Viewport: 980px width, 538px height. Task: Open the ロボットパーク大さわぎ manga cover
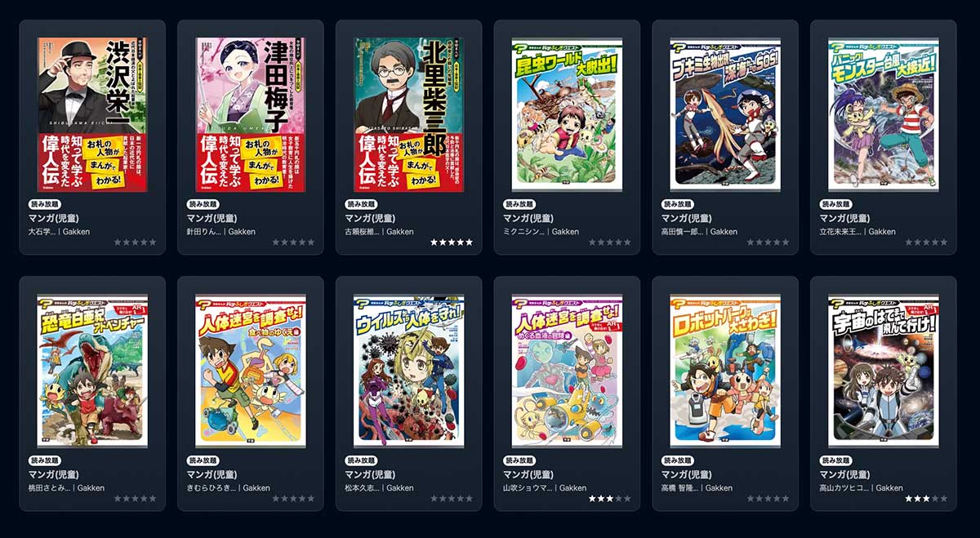(725, 371)
